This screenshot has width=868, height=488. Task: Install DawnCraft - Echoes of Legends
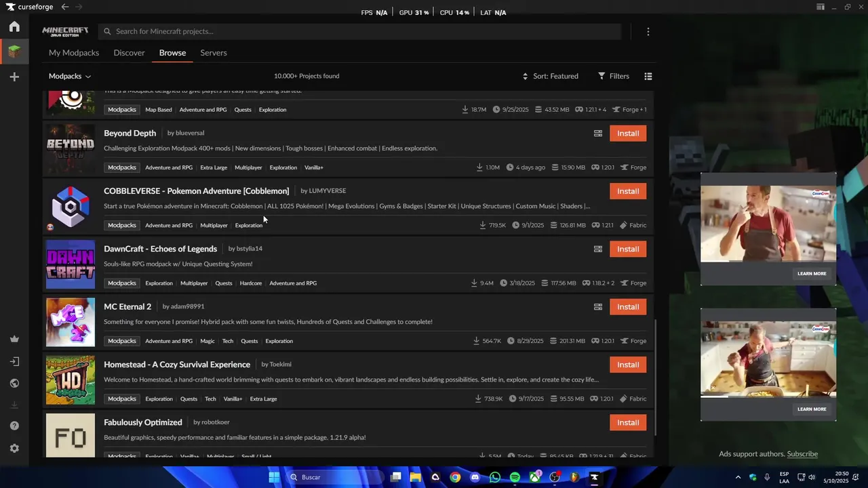(628, 249)
